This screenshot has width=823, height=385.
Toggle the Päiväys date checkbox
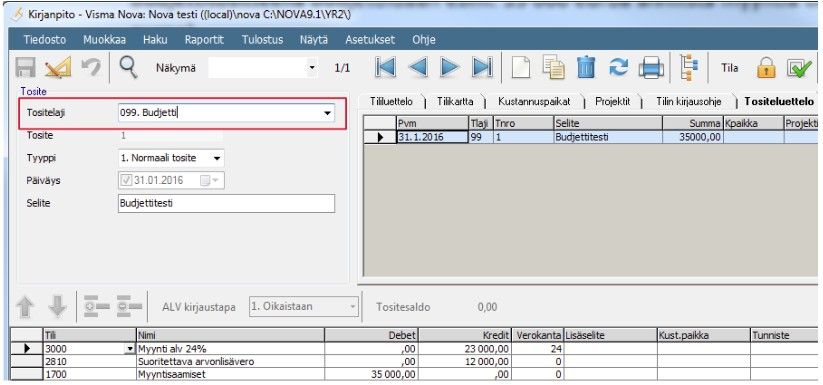[x=126, y=180]
